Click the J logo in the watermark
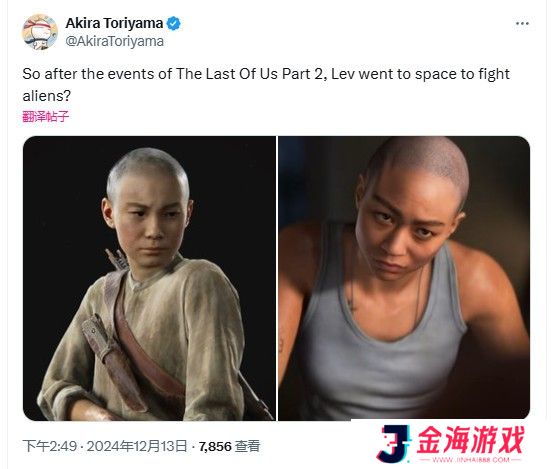551x469 pixels. coord(394,443)
